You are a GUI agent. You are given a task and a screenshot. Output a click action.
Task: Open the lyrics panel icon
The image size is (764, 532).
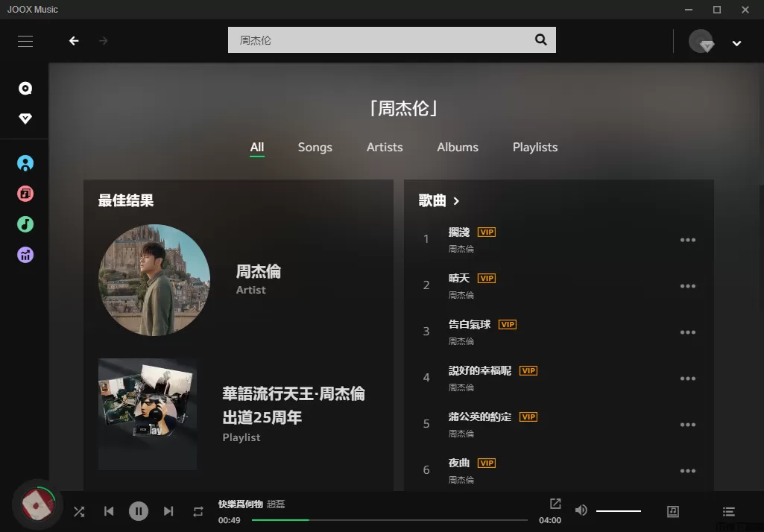pyautogui.click(x=673, y=511)
